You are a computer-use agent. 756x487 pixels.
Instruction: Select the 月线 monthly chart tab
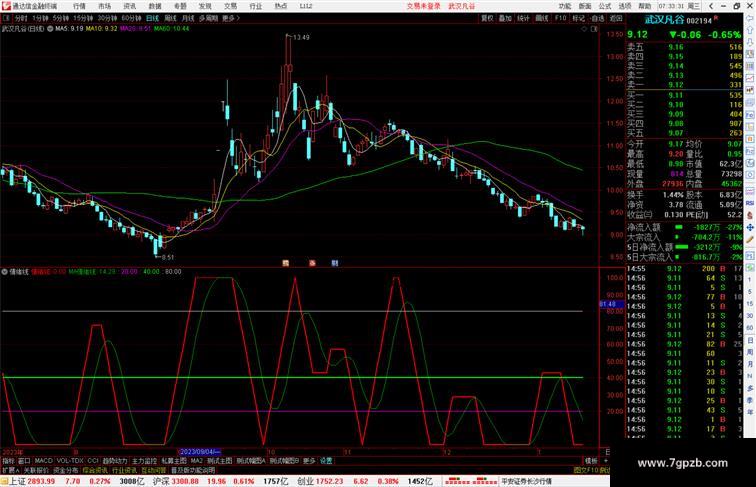188,18
